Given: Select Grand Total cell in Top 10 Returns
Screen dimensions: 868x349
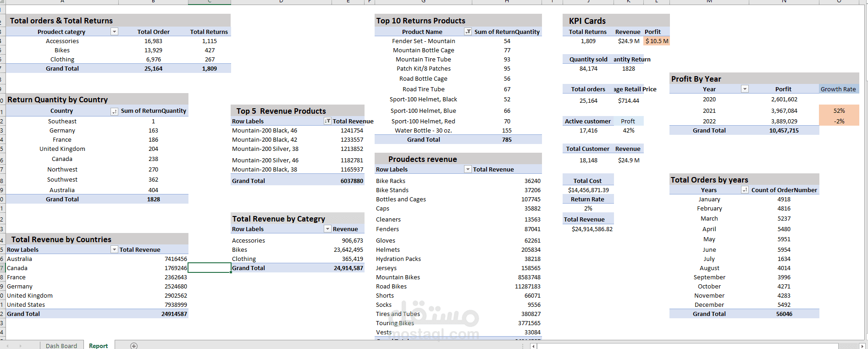Looking at the screenshot, I should pyautogui.click(x=423, y=139).
